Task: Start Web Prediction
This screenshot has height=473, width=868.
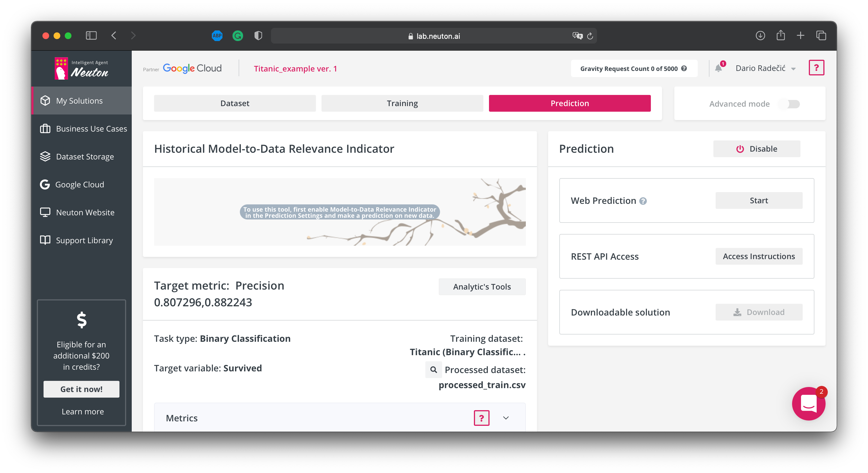Action: pos(759,200)
